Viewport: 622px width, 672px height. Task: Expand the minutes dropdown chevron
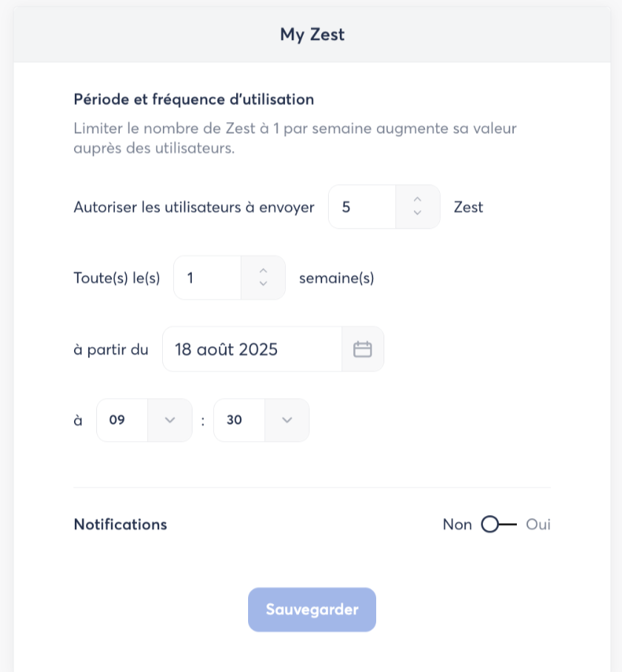point(287,420)
